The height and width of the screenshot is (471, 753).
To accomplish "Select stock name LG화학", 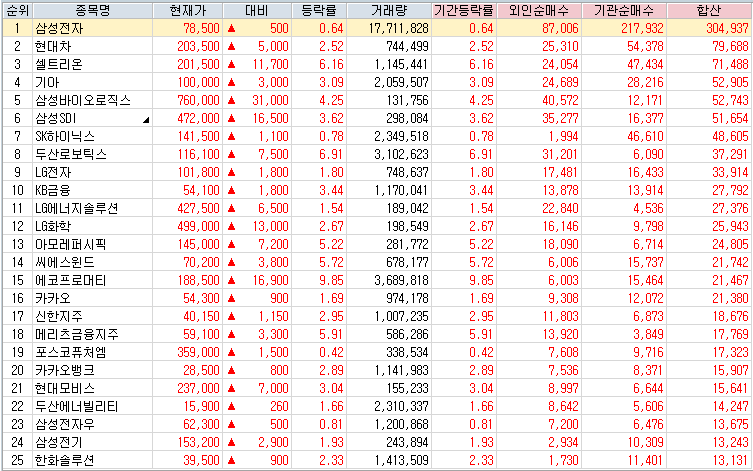I will pos(53,227).
